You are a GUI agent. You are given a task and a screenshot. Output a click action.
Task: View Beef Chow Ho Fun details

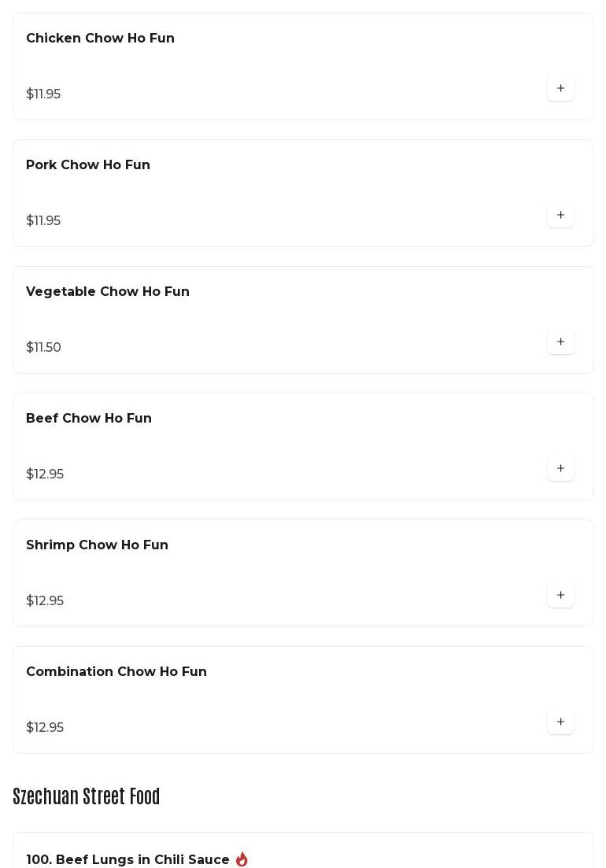[x=89, y=419]
